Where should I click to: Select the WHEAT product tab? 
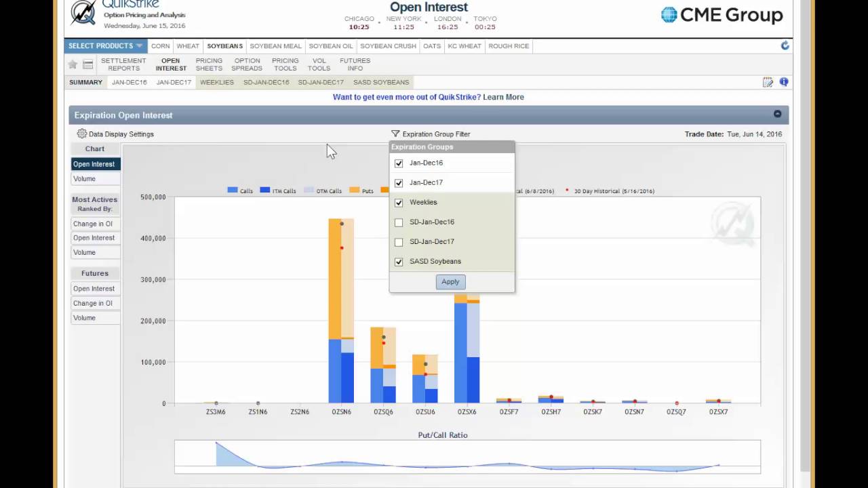(188, 46)
